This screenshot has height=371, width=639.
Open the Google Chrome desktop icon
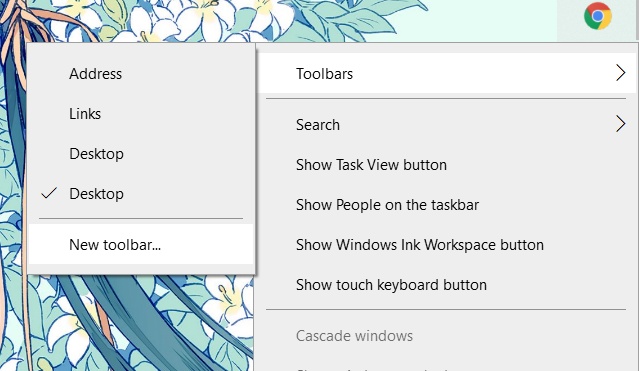coord(597,16)
